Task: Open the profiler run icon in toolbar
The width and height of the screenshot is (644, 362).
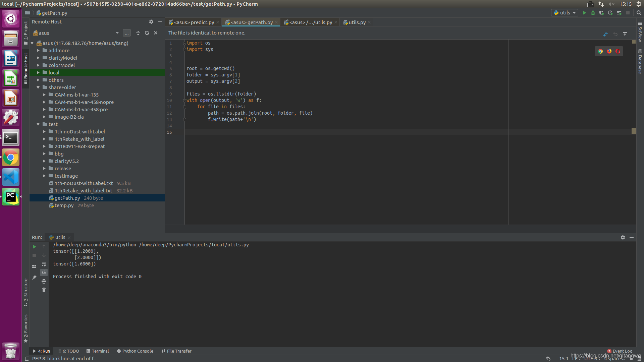Action: (610, 13)
